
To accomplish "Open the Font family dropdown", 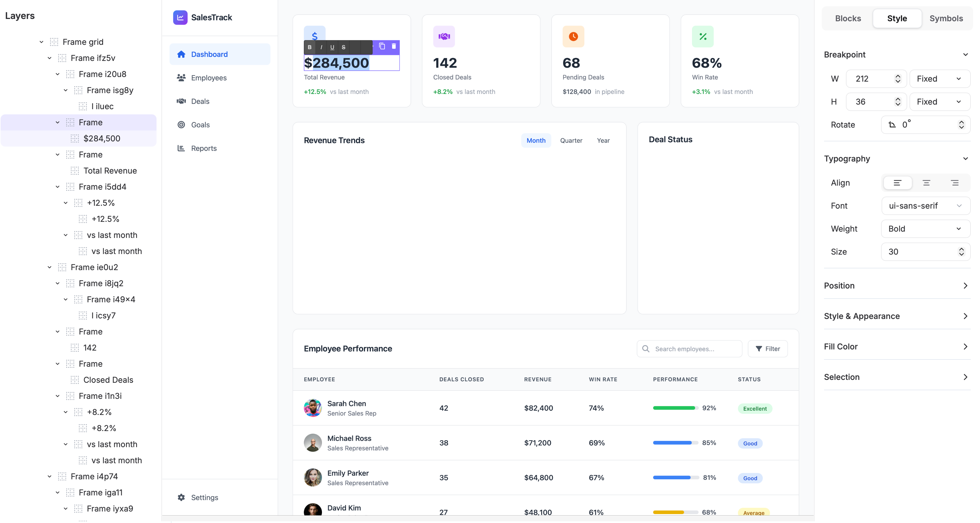I will 925,206.
